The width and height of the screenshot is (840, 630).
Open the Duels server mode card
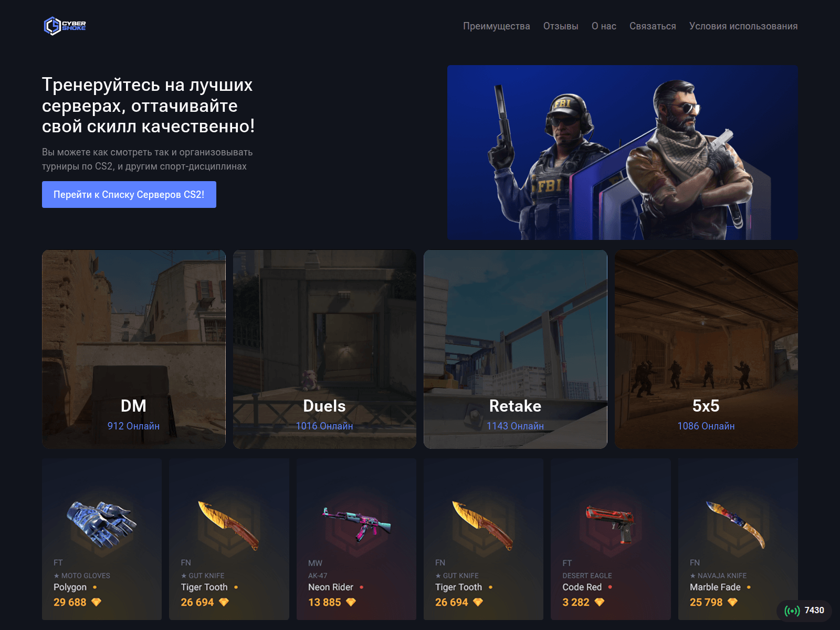(x=324, y=349)
